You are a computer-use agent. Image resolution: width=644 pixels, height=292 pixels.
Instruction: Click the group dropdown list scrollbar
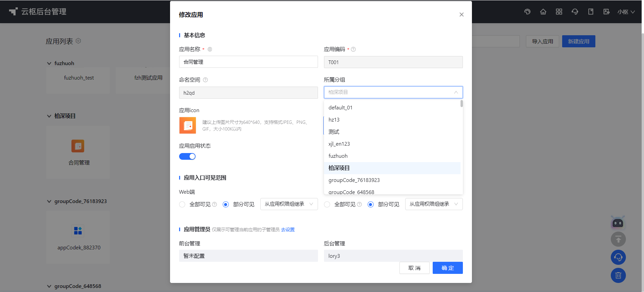click(462, 104)
